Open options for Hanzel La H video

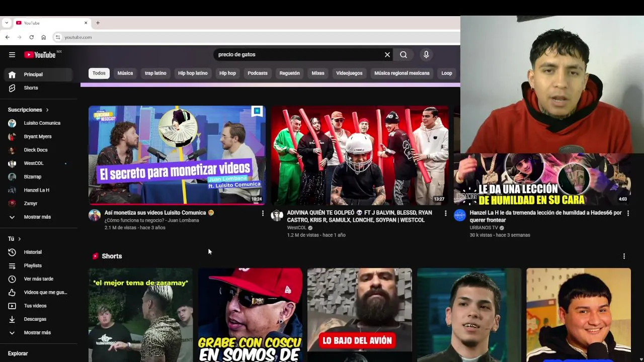click(628, 213)
